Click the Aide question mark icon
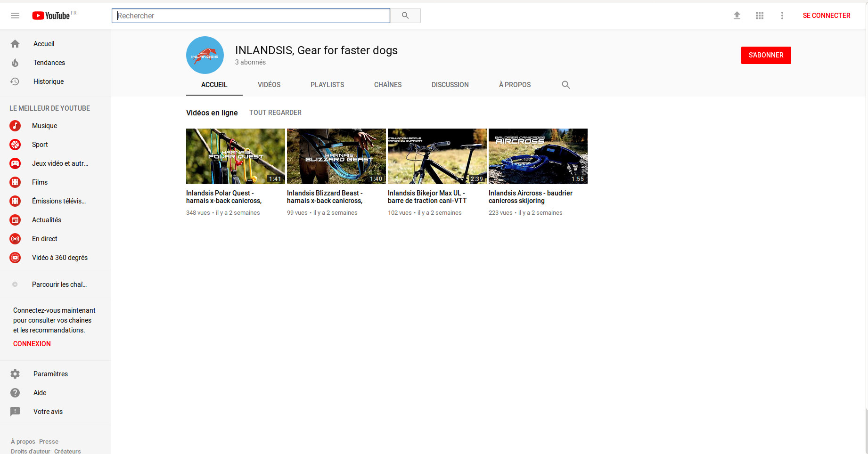 15,393
